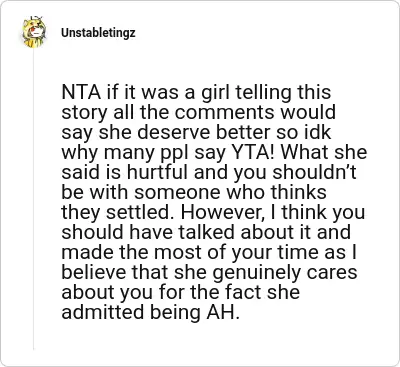The image size is (400, 367).
Task: Click the line 'say she deserve better so idk'
Action: point(196,132)
